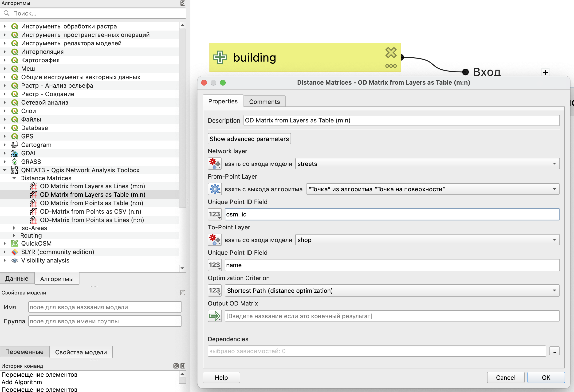Switch to the Данные tab
Viewport: 574px width, 392px height.
coord(17,278)
